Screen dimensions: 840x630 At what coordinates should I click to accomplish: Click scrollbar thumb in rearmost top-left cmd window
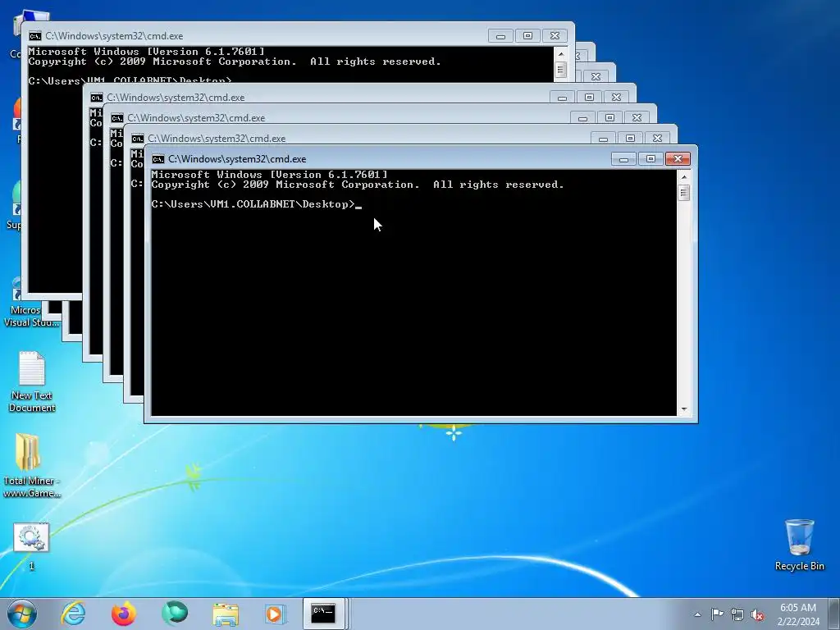click(x=561, y=70)
